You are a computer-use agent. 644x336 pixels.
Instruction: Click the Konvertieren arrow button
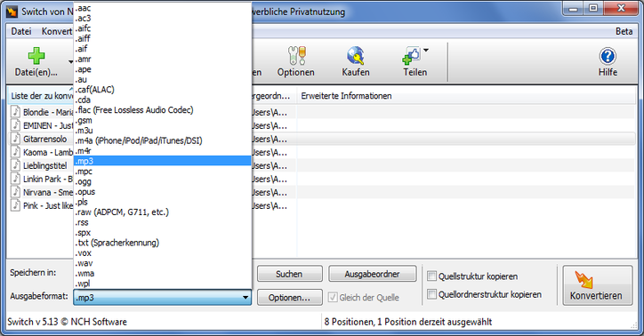[x=597, y=285]
